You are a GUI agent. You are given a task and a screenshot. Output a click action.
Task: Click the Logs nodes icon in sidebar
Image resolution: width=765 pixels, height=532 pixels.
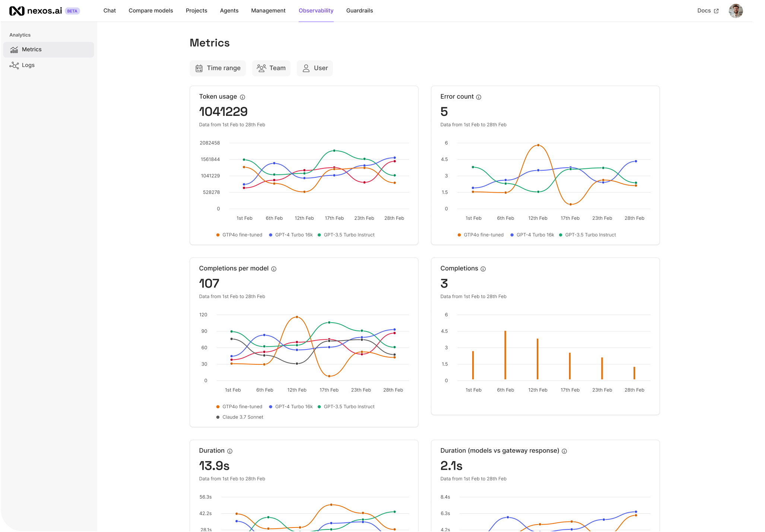tap(14, 66)
